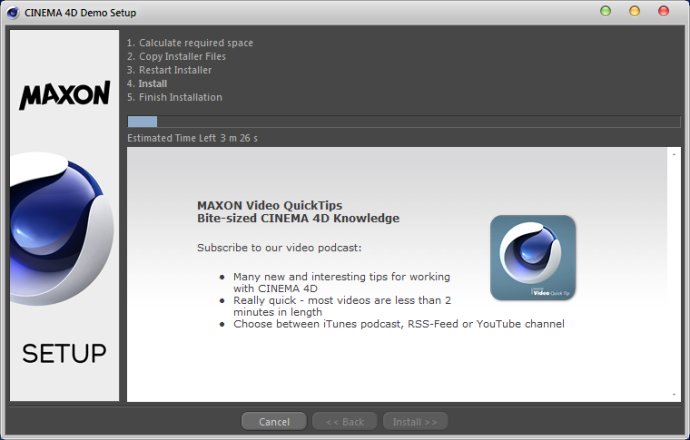690x440 pixels.
Task: Click 'Subscribe to our video podcast' text
Action: (279, 248)
